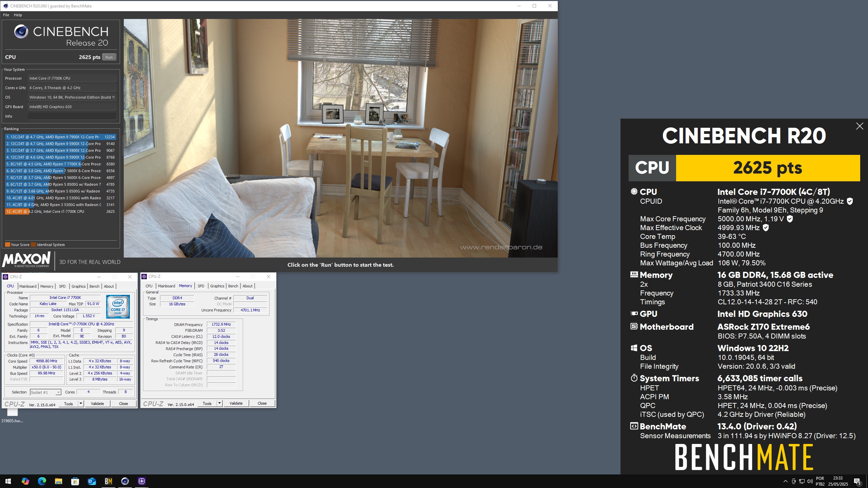Select Ryzen 9 7900X ranking entry
Screen dimensions: 868x488
point(60,137)
